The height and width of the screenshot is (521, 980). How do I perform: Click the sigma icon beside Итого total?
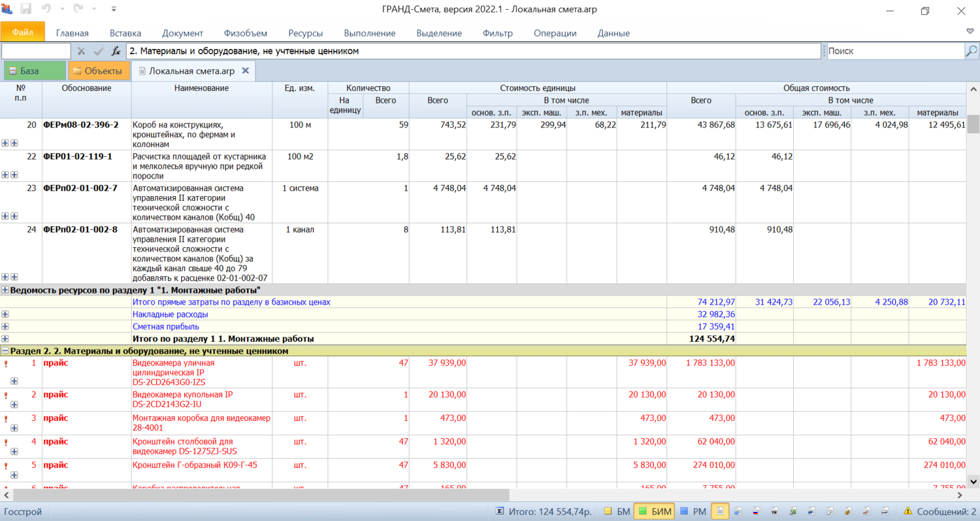[500, 511]
